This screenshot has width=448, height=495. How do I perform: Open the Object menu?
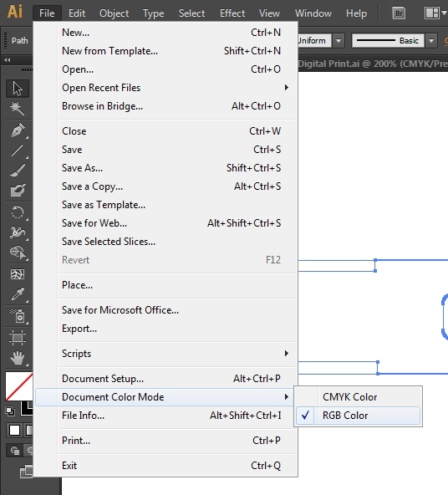[x=114, y=13]
